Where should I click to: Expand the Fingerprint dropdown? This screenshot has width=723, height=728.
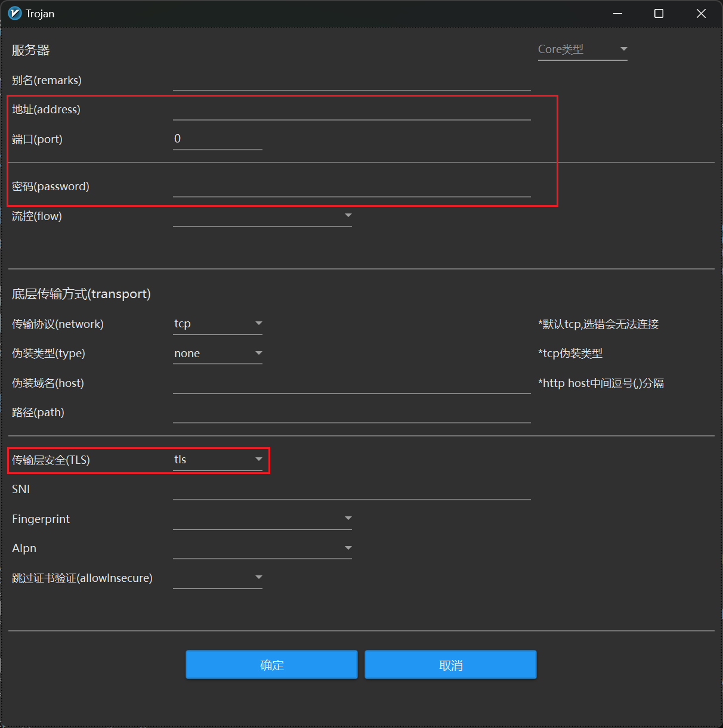pyautogui.click(x=262, y=519)
